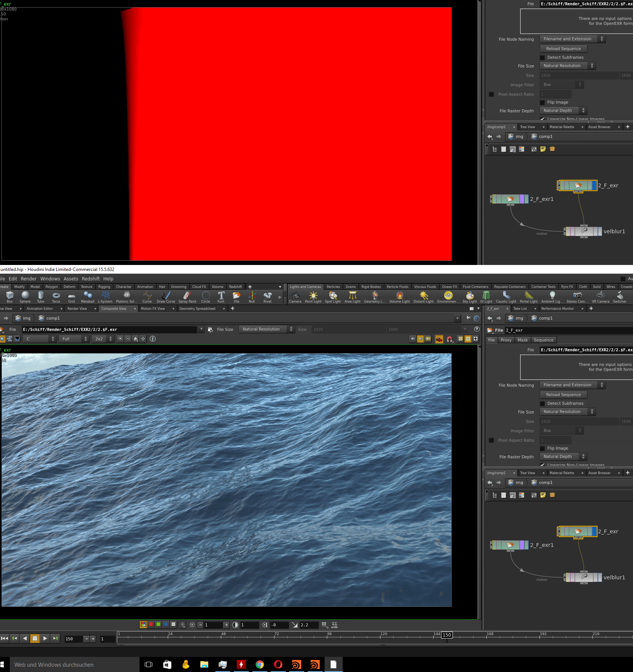633x672 pixels.
Task: Click the velblur1 node in the network editor
Action: [x=584, y=577]
